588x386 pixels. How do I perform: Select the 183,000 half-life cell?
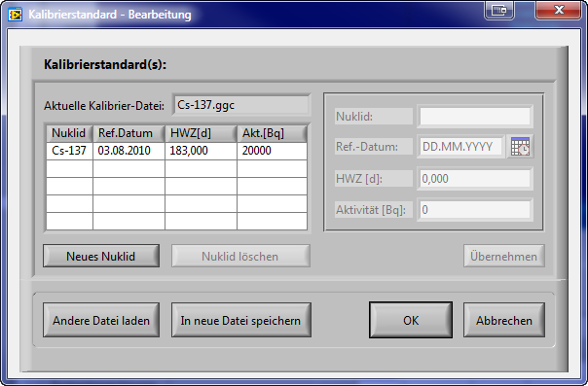tap(201, 151)
